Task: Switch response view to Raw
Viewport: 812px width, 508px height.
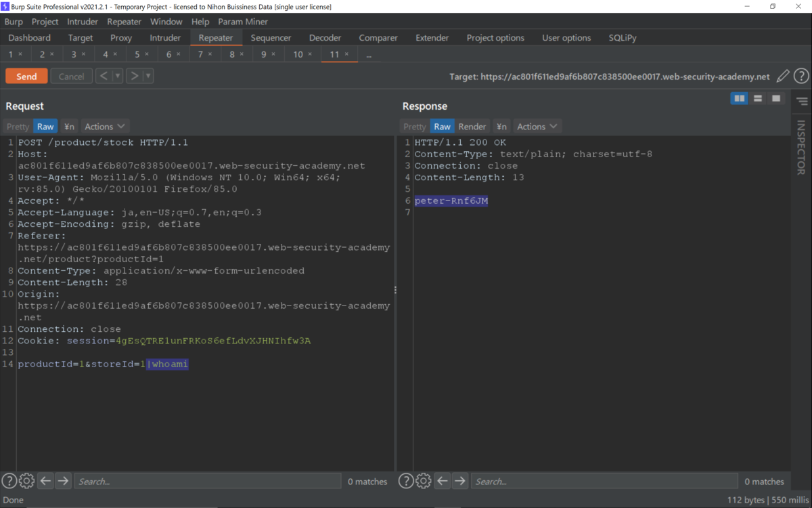Action: coord(442,126)
